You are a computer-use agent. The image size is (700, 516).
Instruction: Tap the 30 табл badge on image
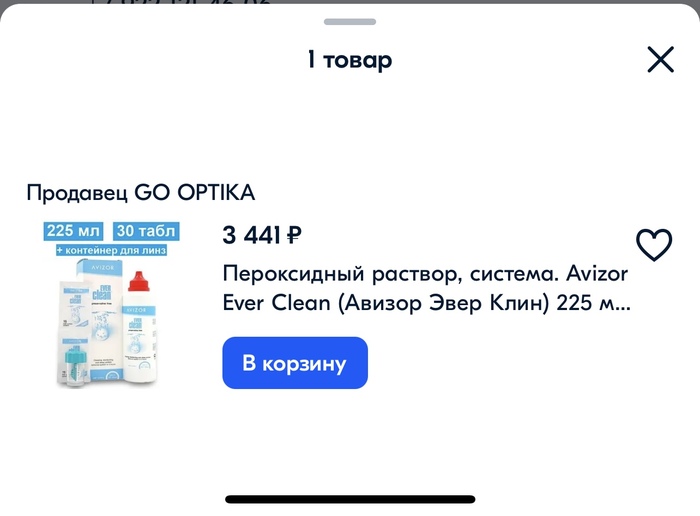tap(146, 231)
